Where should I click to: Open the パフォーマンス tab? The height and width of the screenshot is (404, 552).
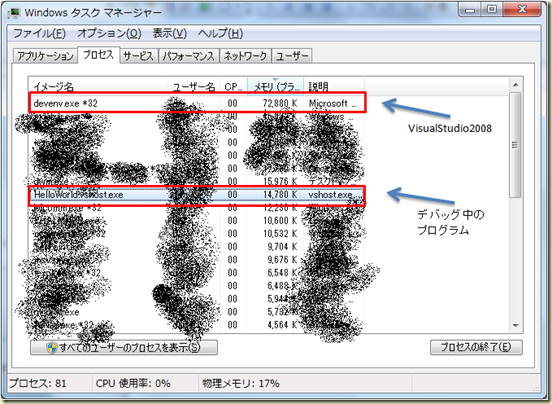coord(188,56)
